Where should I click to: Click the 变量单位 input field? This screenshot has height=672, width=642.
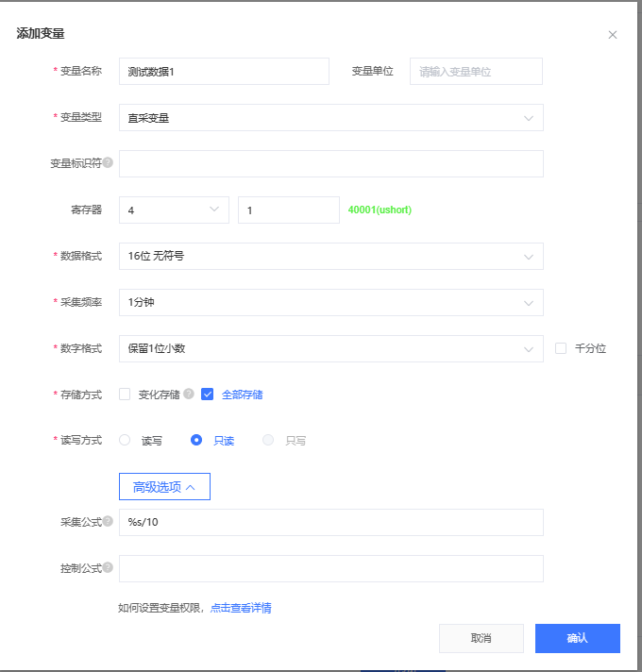(x=476, y=72)
